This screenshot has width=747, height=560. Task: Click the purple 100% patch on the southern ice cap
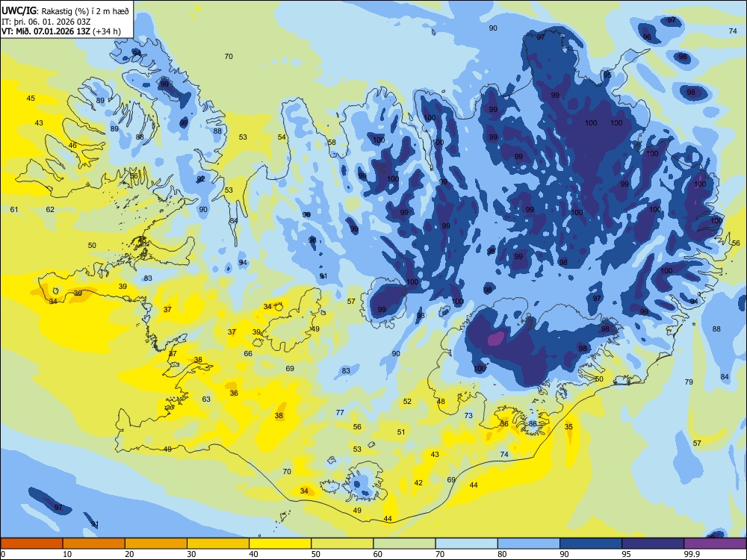[495, 338]
